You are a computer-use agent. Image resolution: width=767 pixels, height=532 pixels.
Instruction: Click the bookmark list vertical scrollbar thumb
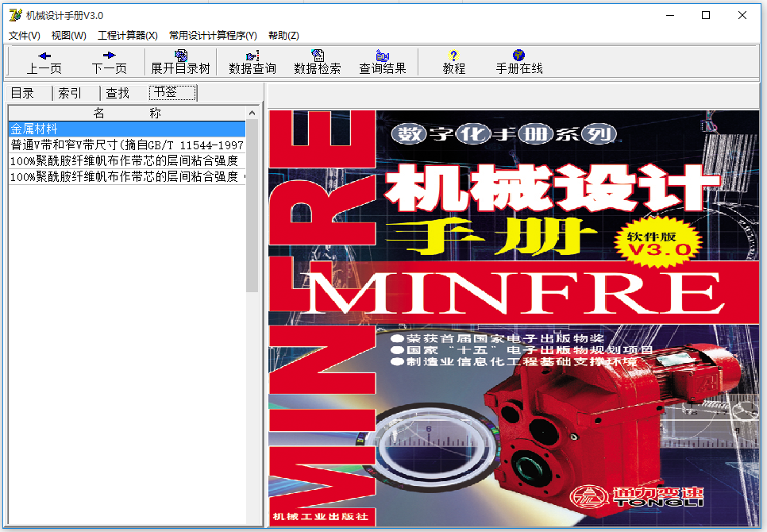point(252,206)
